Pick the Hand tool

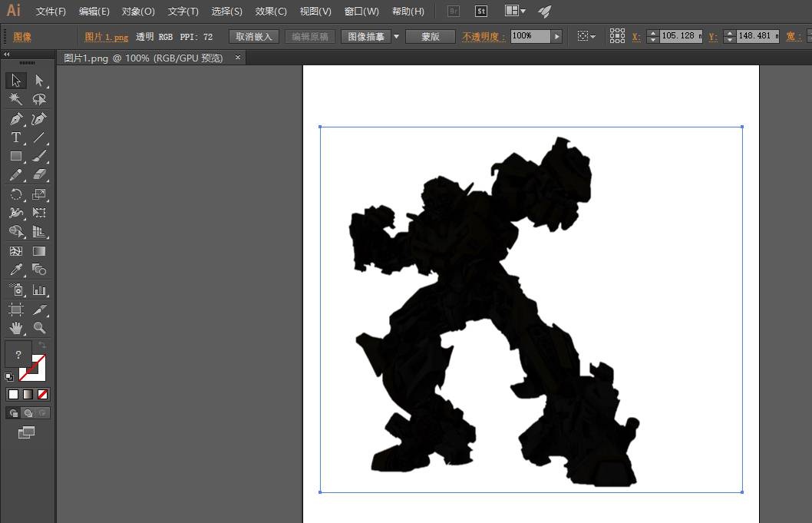[16, 328]
